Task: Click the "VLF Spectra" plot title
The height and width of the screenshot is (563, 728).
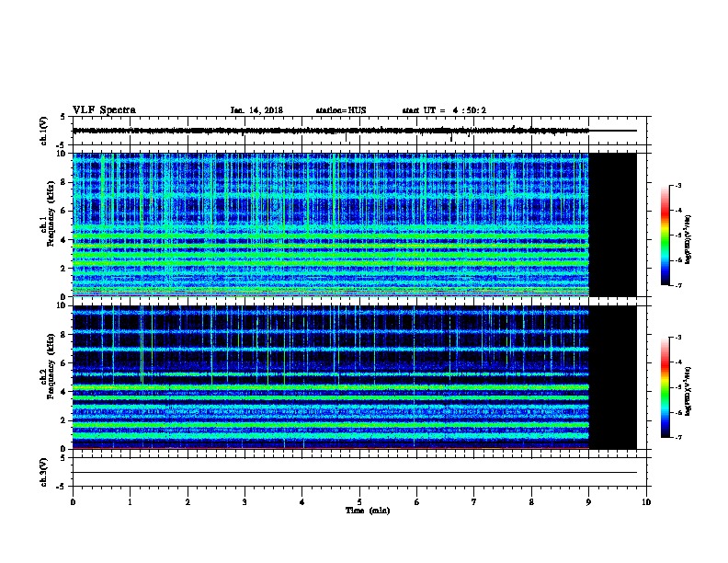Action: point(104,110)
